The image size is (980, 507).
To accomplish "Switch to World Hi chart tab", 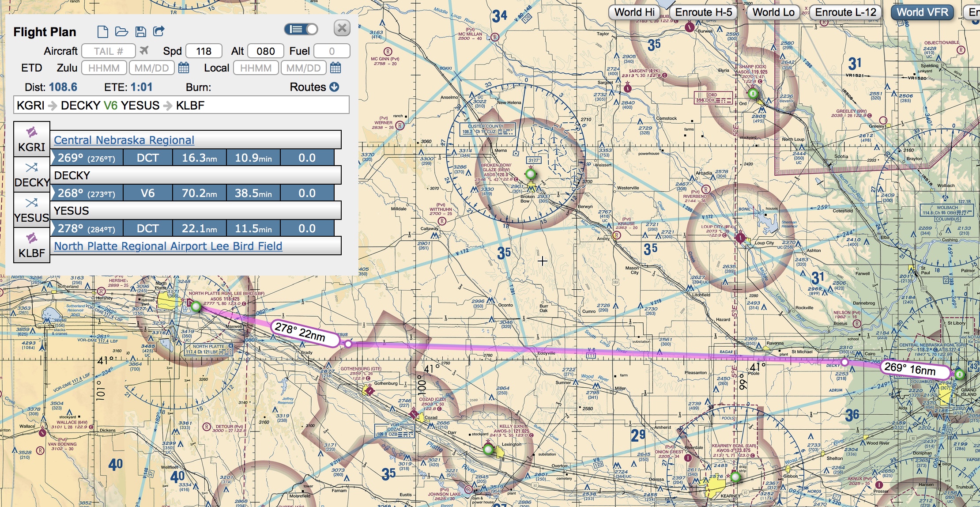I will [x=634, y=12].
